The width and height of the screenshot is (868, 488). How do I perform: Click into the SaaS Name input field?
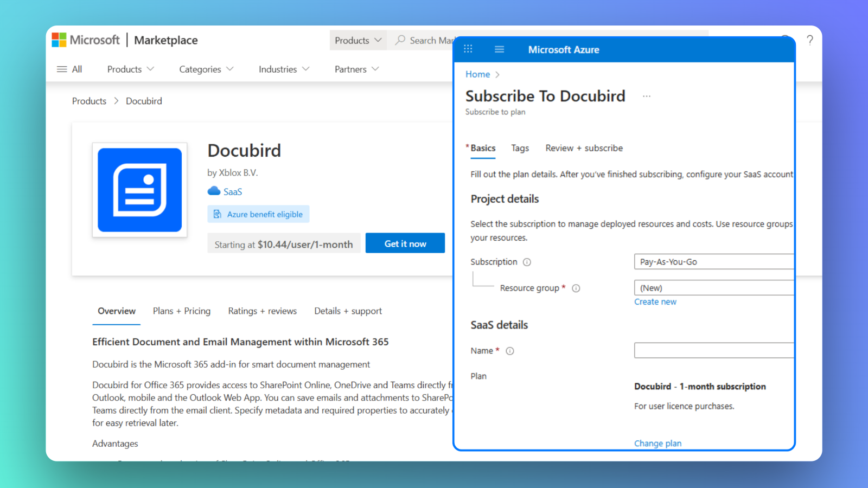click(x=714, y=350)
